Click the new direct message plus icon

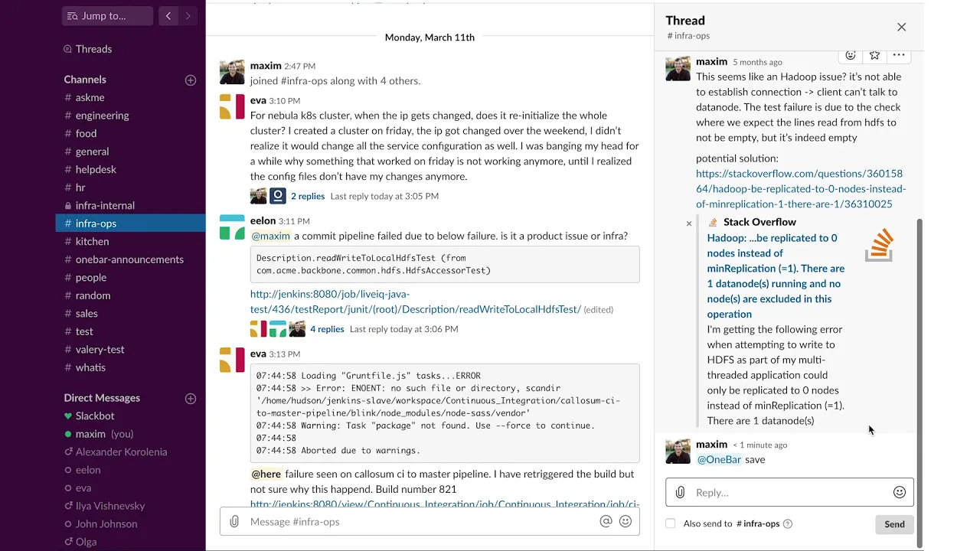click(x=191, y=398)
